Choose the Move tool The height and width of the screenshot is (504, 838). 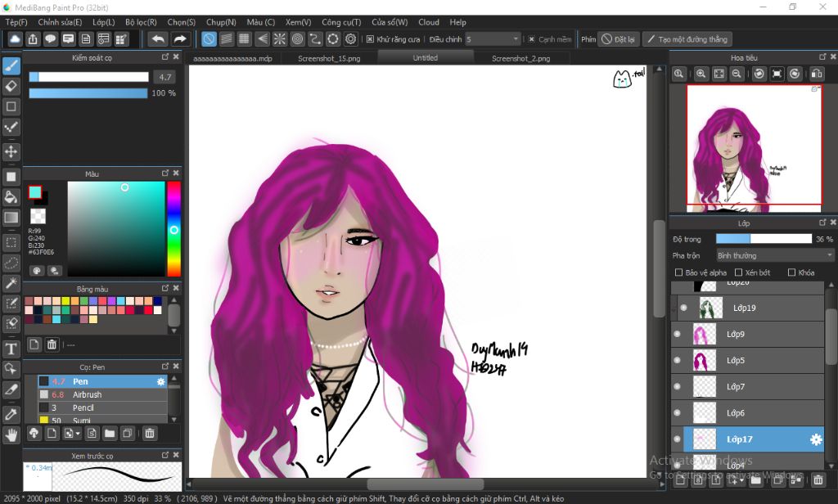(11, 152)
